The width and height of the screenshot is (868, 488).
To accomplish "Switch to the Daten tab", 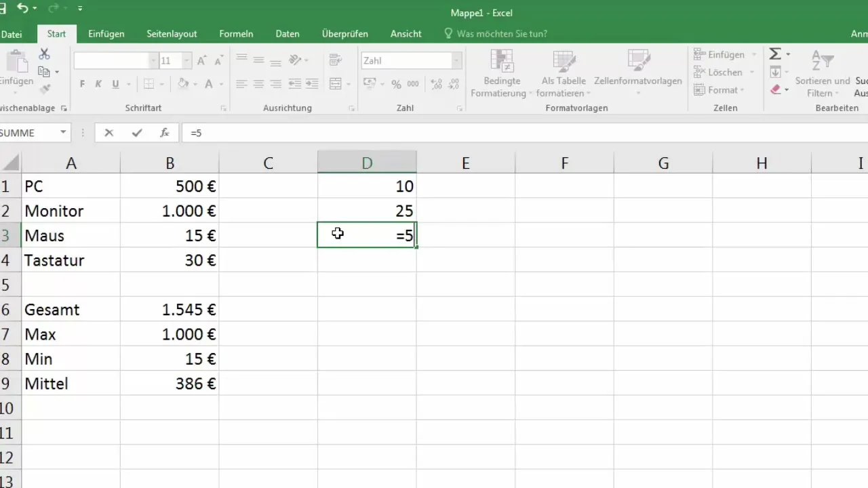I will pos(288,33).
